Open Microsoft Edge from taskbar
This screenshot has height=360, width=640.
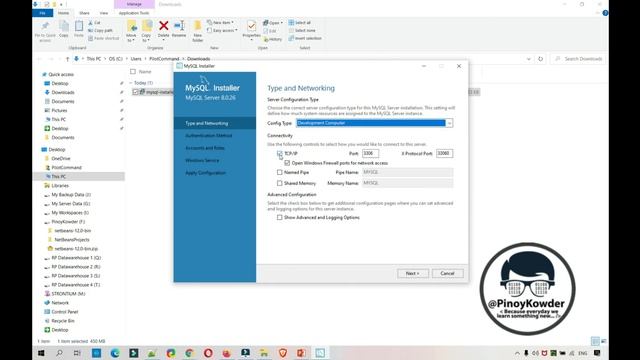click(115, 353)
